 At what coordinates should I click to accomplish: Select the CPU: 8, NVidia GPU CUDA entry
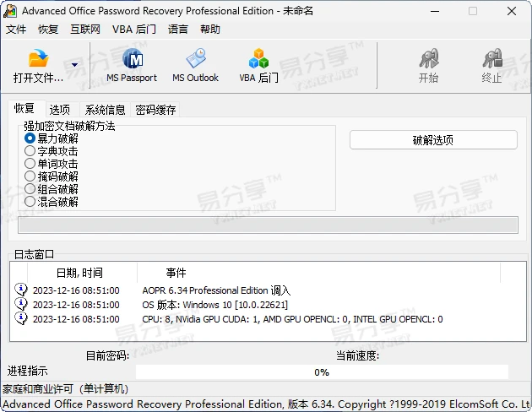tap(292, 319)
